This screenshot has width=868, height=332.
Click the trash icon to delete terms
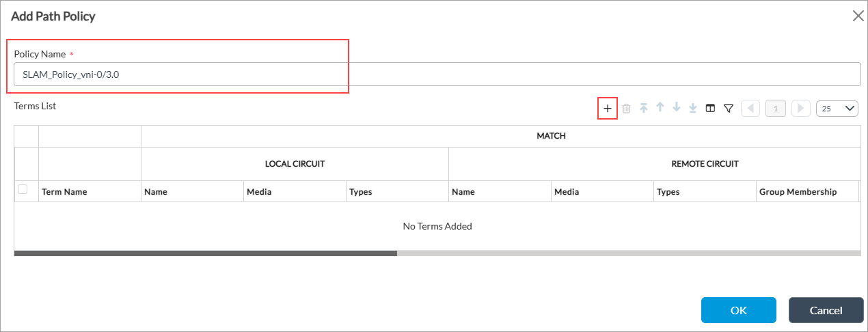pyautogui.click(x=626, y=109)
